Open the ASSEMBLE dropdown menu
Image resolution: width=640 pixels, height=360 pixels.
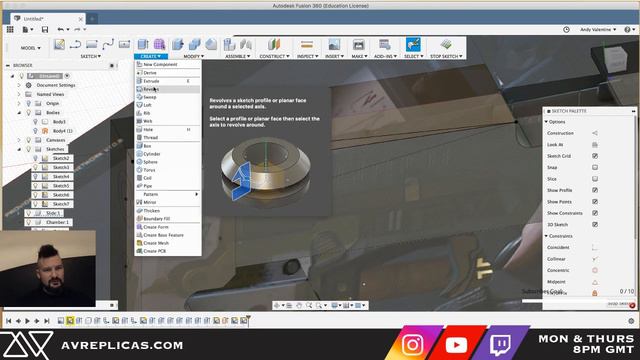pyautogui.click(x=238, y=56)
